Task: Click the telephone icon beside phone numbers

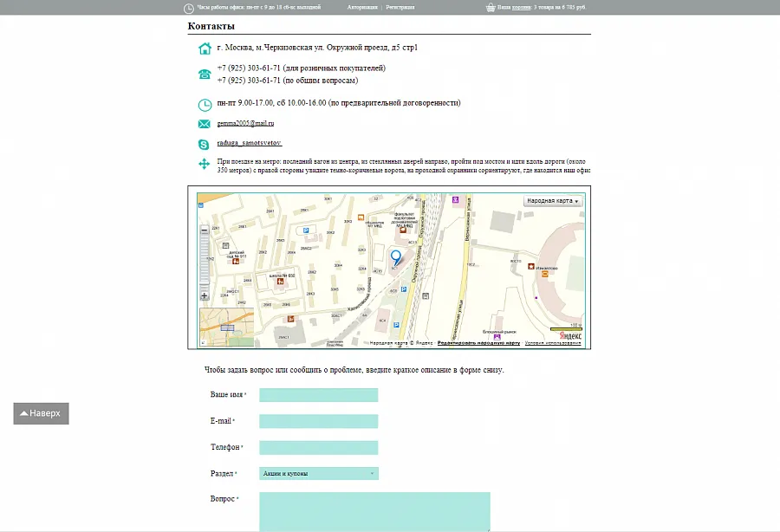Action: [x=205, y=75]
